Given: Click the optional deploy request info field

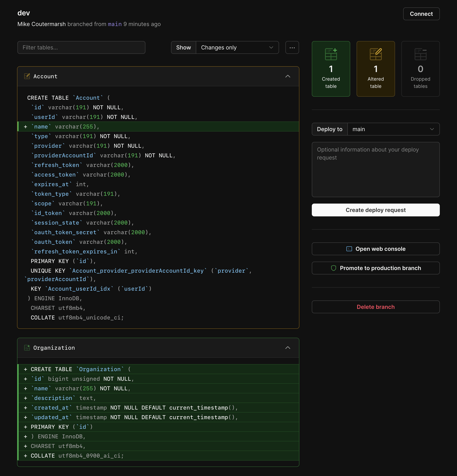Looking at the screenshot, I should tap(375, 170).
